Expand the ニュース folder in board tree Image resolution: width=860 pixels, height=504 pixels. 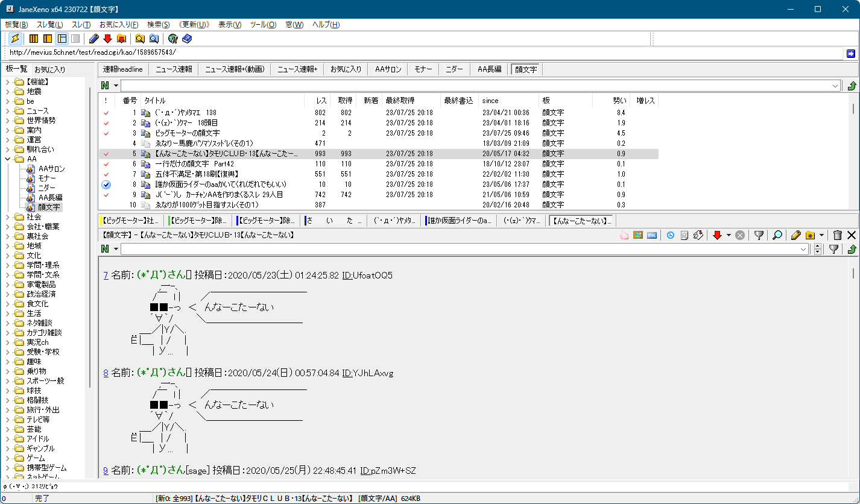point(8,111)
